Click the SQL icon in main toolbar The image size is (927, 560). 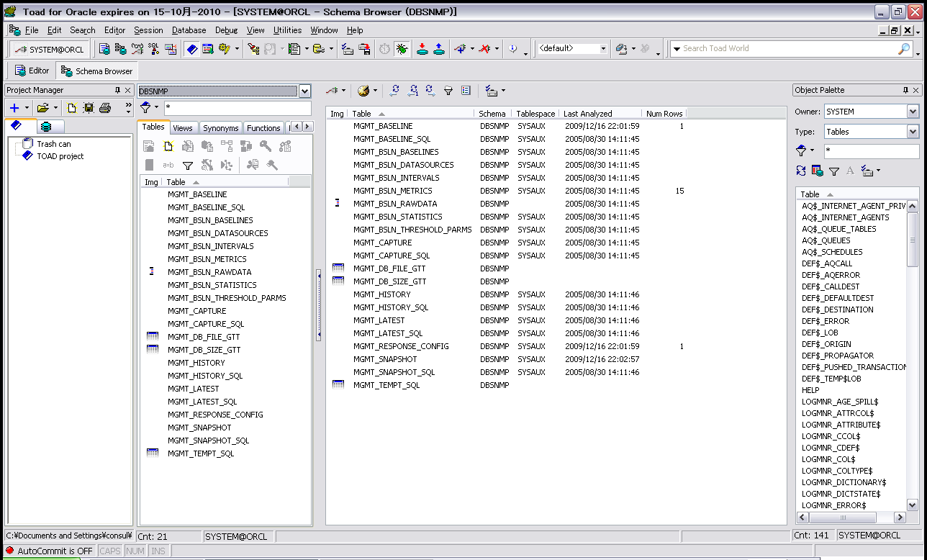[153, 49]
